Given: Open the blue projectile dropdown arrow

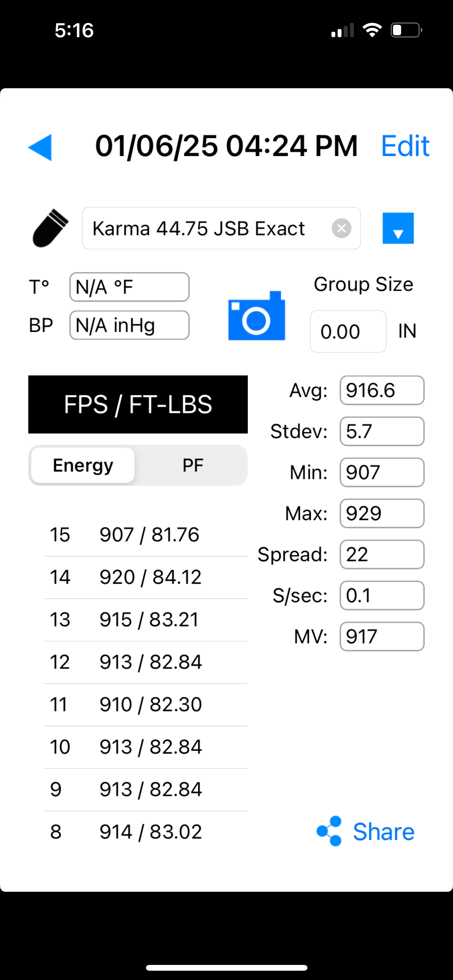Looking at the screenshot, I should click(x=398, y=228).
